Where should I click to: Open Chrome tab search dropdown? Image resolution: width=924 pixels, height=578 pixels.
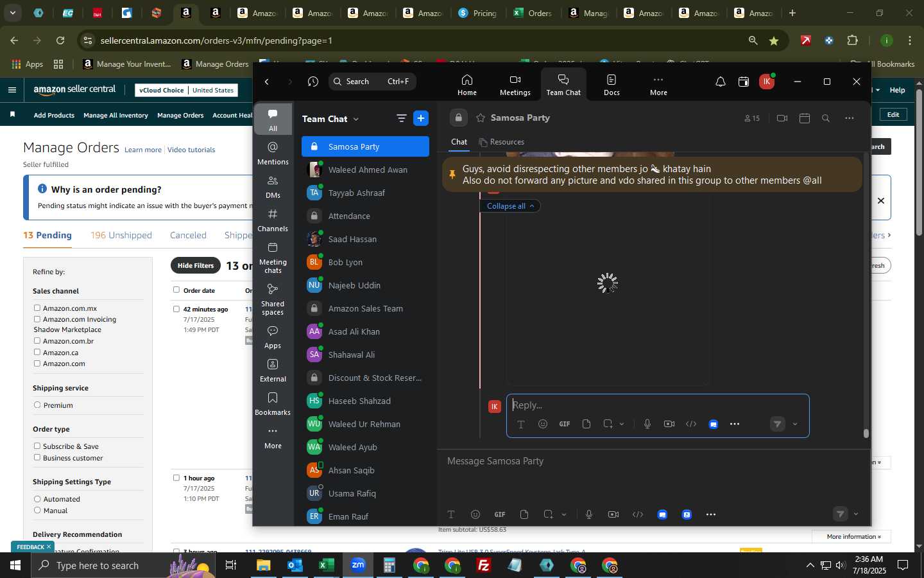(x=12, y=13)
